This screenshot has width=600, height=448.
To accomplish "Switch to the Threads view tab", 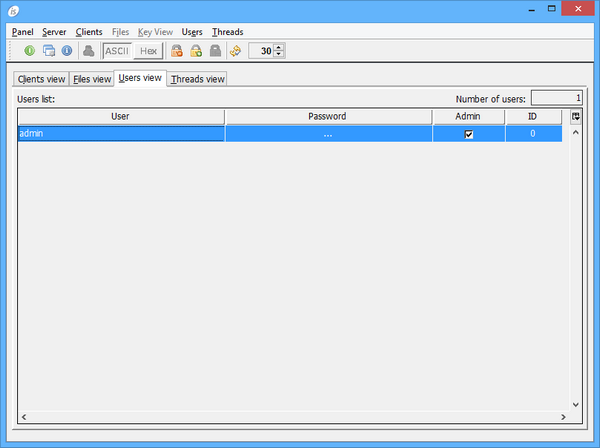I will pyautogui.click(x=197, y=79).
